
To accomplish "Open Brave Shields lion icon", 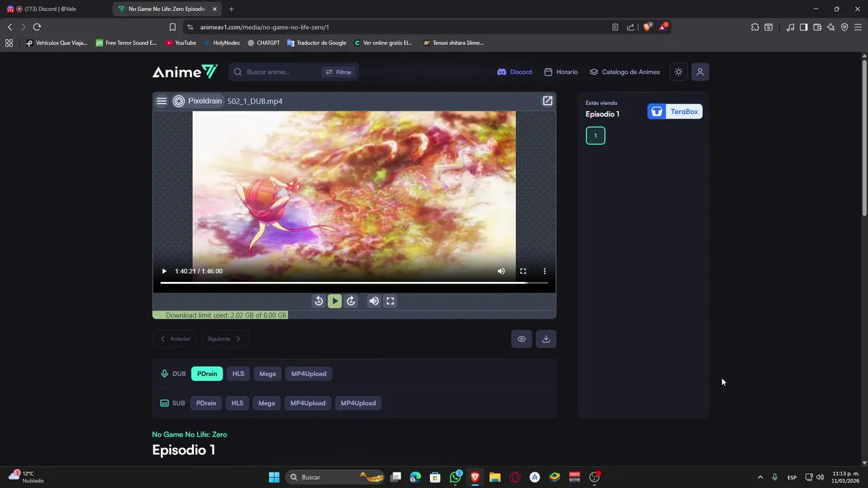I will coord(647,27).
